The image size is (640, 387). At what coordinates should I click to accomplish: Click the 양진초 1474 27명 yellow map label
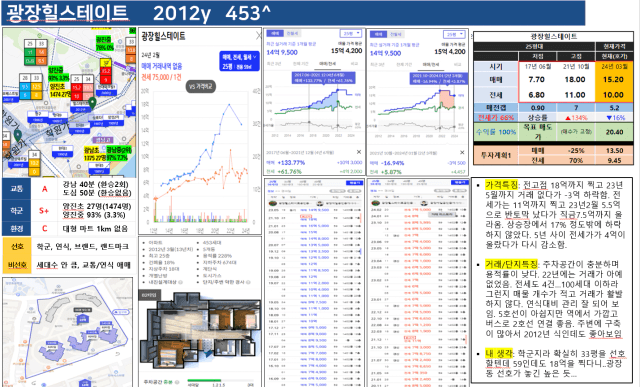[60, 91]
